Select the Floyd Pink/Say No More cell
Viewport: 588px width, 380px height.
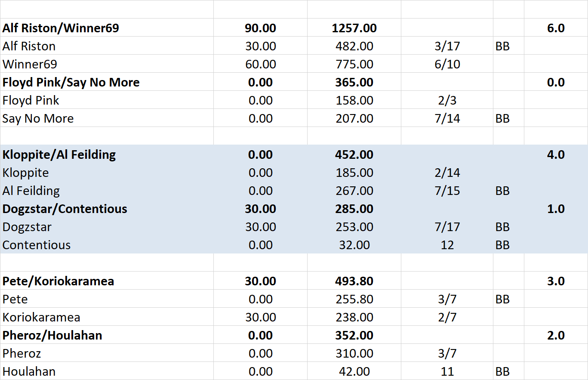click(x=107, y=82)
